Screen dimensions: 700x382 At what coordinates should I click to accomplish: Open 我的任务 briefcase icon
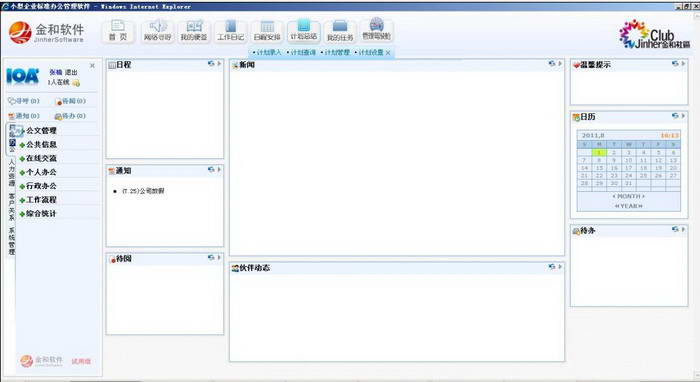(x=340, y=31)
